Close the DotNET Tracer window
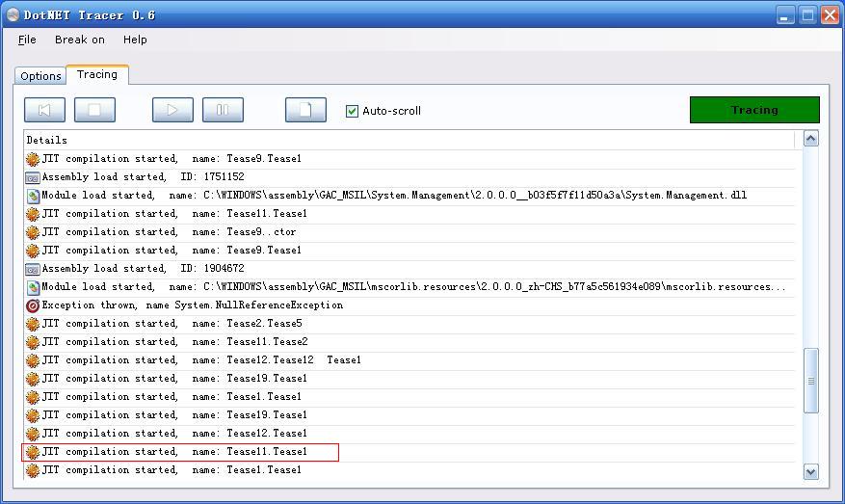 pos(830,15)
